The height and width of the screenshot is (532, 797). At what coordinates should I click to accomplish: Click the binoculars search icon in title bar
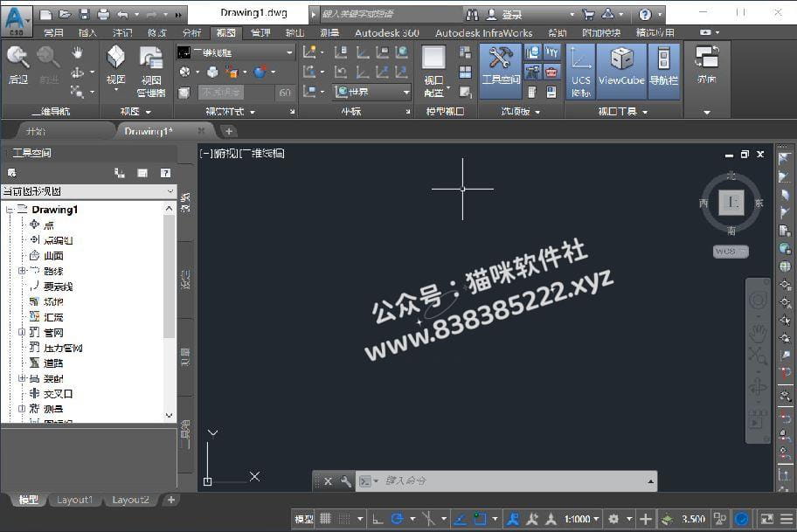[x=472, y=14]
